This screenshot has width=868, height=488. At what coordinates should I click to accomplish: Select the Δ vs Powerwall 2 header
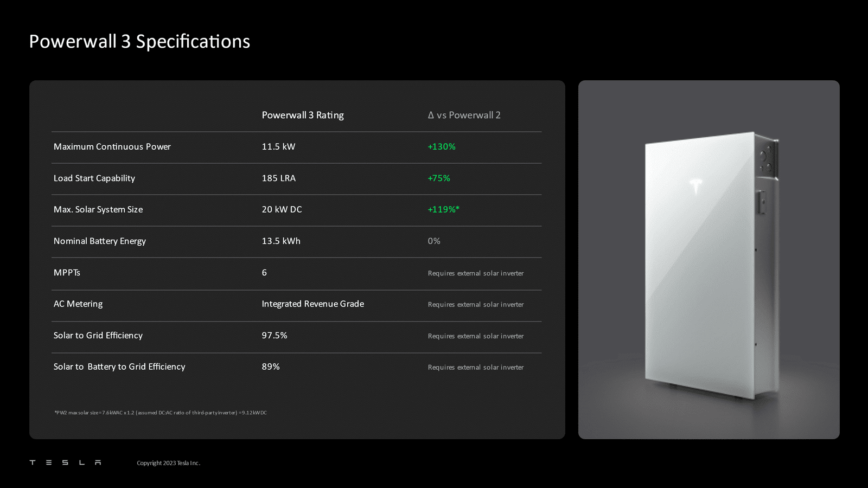point(464,115)
